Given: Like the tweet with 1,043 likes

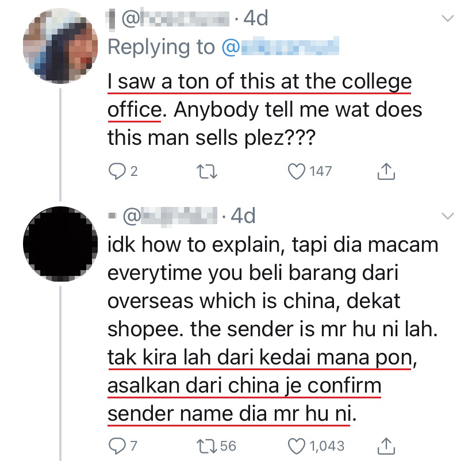Looking at the screenshot, I should coord(297,445).
